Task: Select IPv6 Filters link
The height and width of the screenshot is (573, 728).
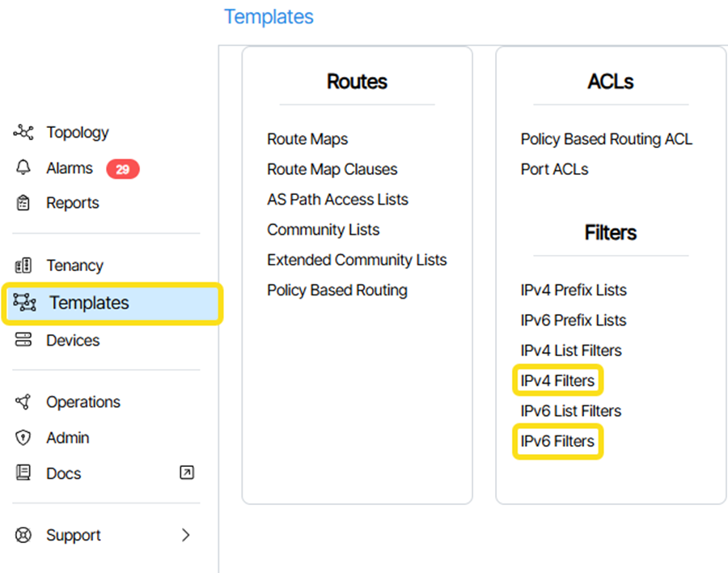Action: [557, 441]
